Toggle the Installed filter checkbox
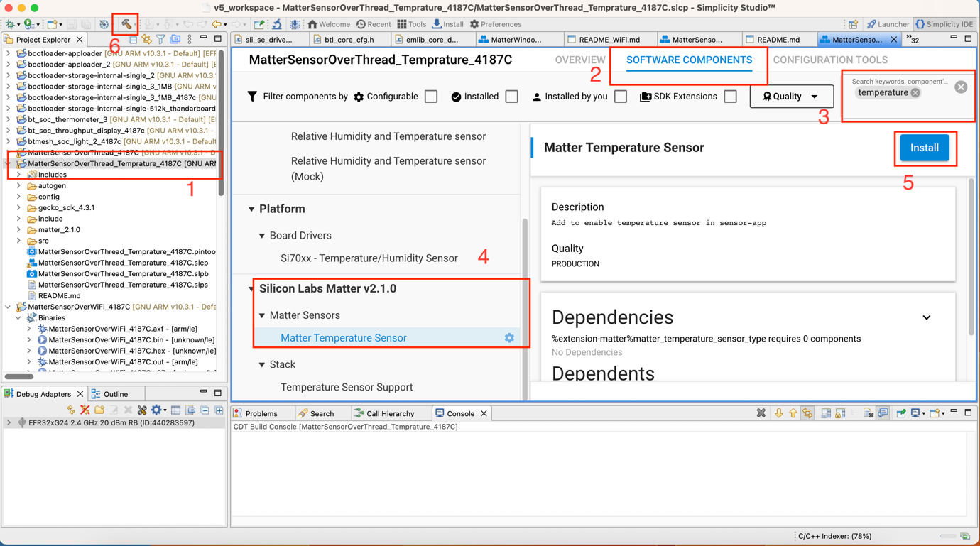 coord(511,97)
